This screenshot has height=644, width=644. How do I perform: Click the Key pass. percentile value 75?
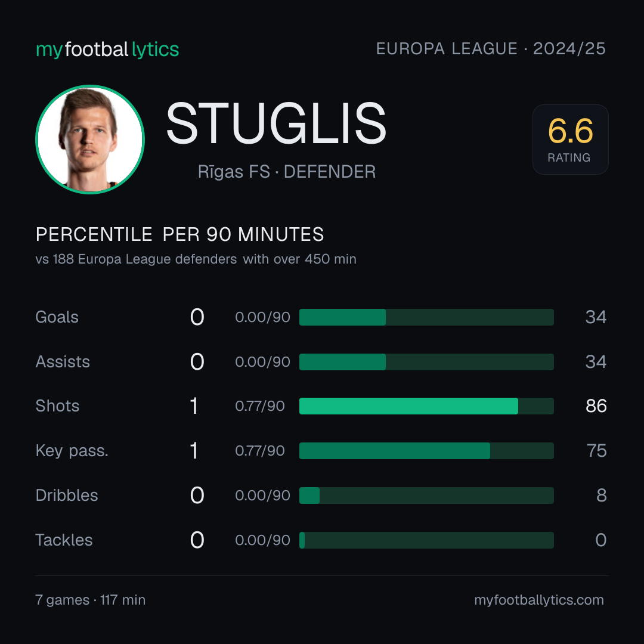596,451
